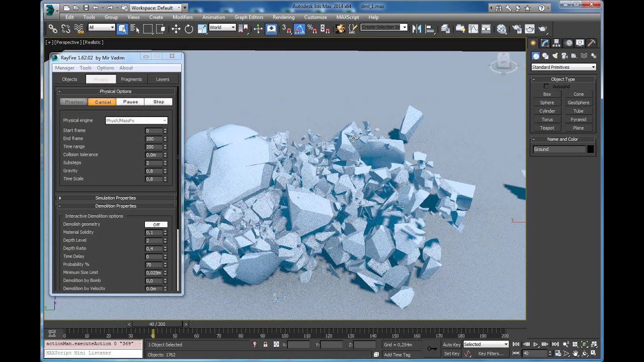Open the Standard Primitives dropdown
644x362 pixels.
click(563, 67)
